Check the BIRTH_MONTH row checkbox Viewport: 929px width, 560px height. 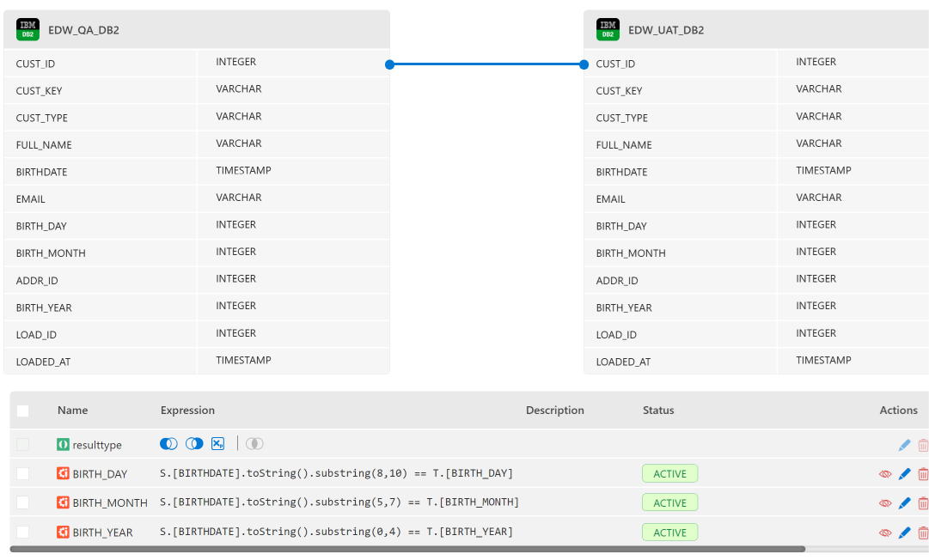[23, 503]
